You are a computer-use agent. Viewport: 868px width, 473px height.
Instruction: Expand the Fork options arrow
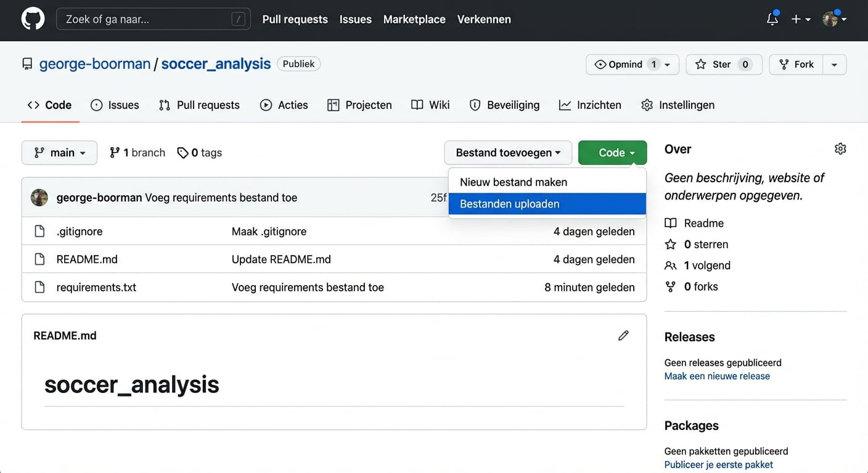tap(834, 65)
